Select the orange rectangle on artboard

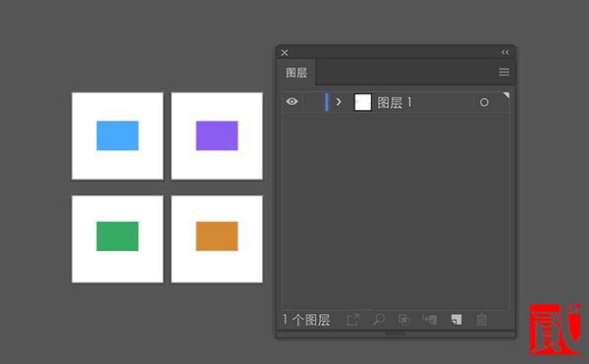pos(217,236)
